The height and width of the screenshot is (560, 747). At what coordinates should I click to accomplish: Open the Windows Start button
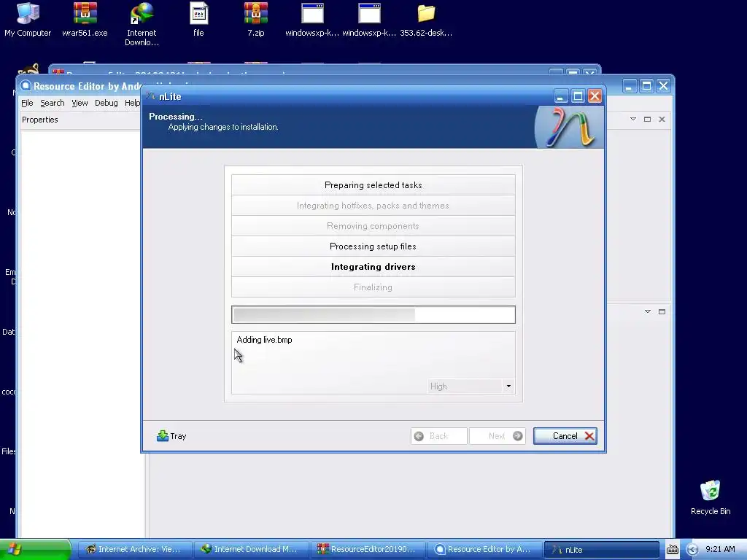click(x=35, y=550)
